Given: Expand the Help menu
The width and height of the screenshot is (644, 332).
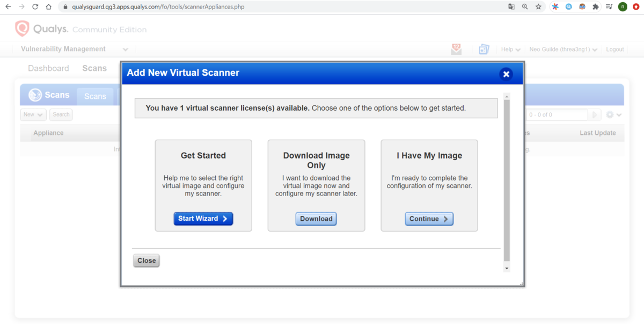Looking at the screenshot, I should click(510, 49).
